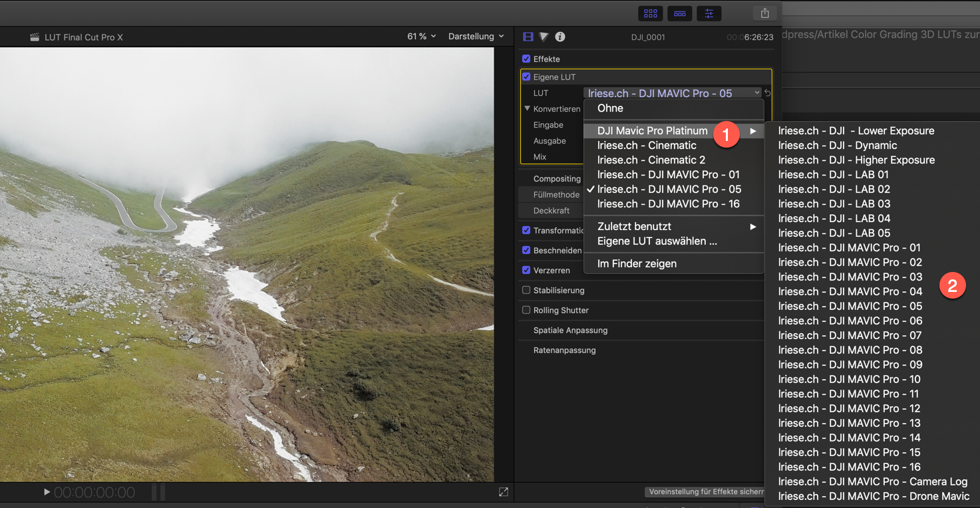Select lriese.ch - Cinematic 2 LUT
This screenshot has height=508, width=980.
click(674, 160)
